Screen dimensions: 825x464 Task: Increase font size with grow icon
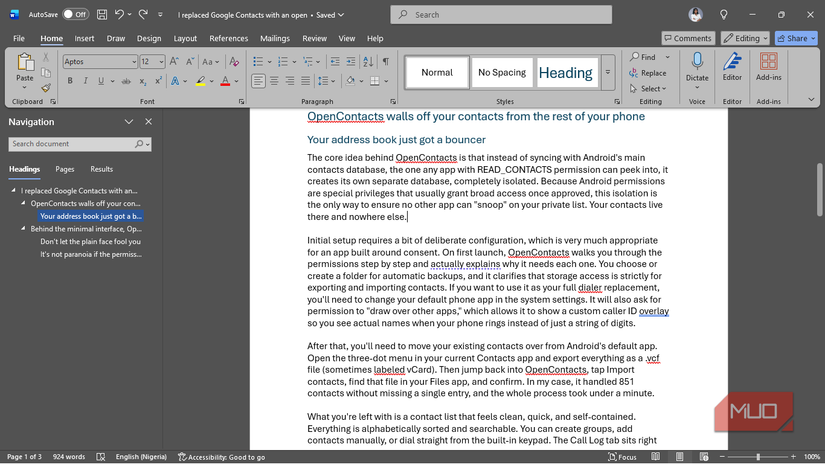pyautogui.click(x=174, y=62)
